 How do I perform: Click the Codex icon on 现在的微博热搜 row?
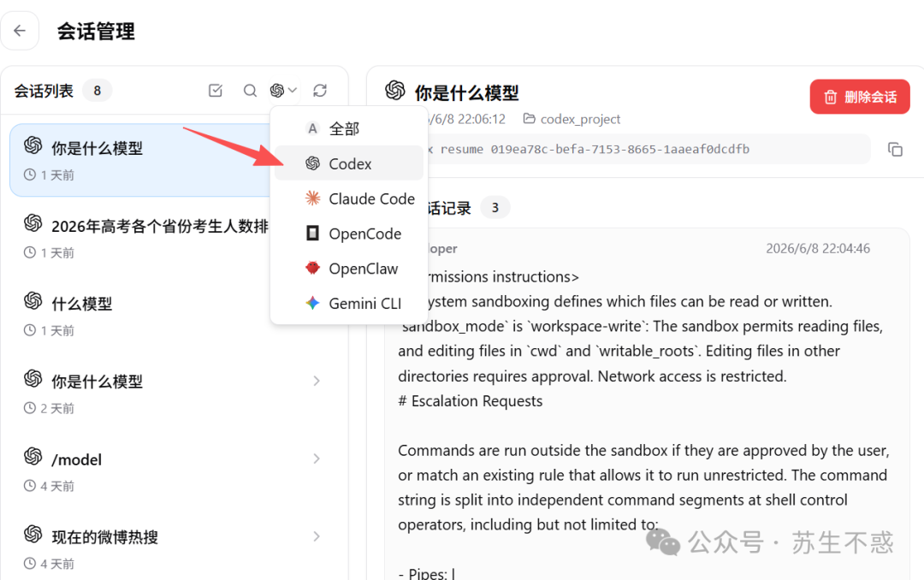tap(33, 534)
